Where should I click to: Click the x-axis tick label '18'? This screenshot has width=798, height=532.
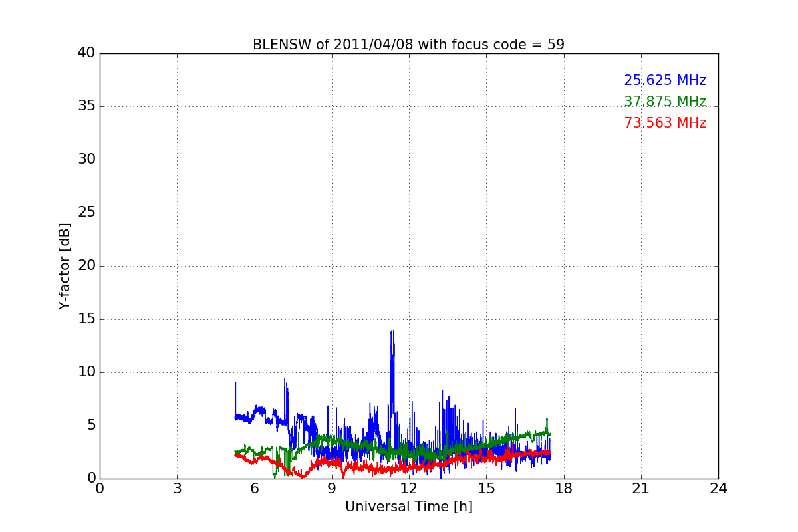(563, 488)
